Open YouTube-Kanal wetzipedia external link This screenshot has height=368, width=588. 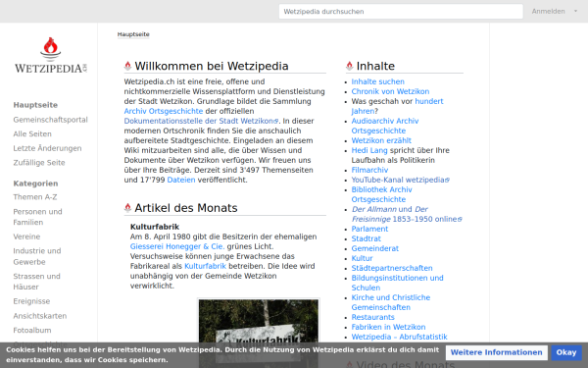click(x=400, y=180)
